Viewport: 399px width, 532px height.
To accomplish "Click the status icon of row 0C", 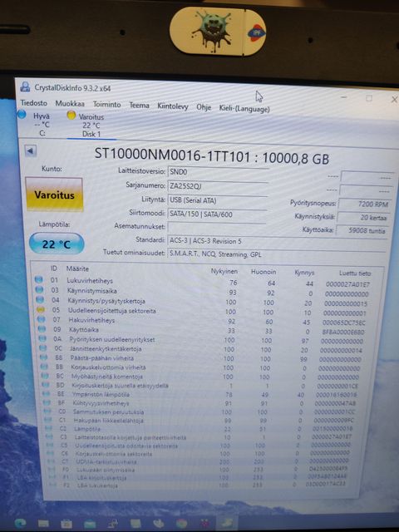I will (43, 347).
